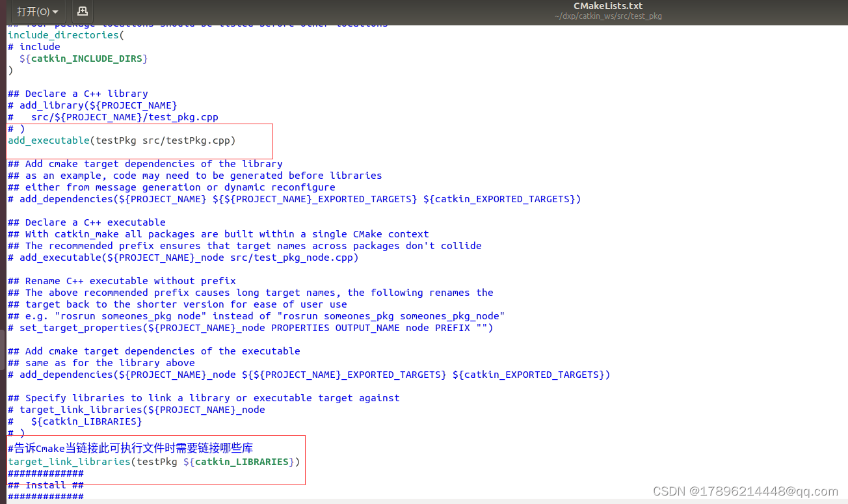Click the ~/dxp/catkin_ws/src/test_pkg path subtitle
Image resolution: width=848 pixels, height=504 pixels.
pos(608,16)
